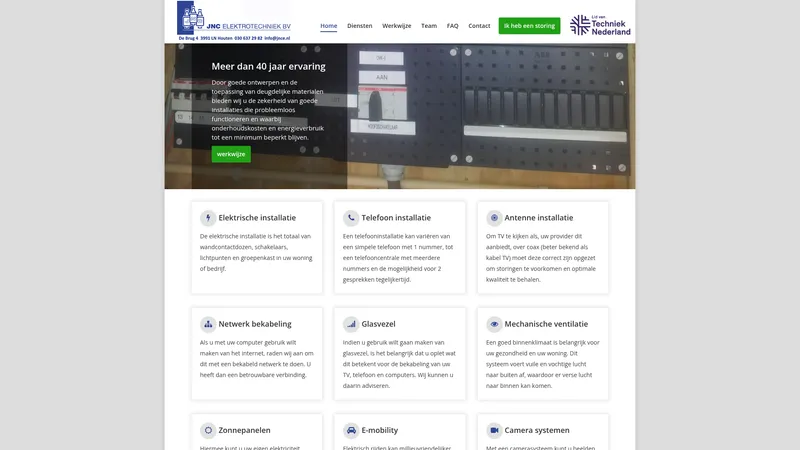
Task: Open the 'Mechanische ventilatie' heading
Action: (546, 324)
